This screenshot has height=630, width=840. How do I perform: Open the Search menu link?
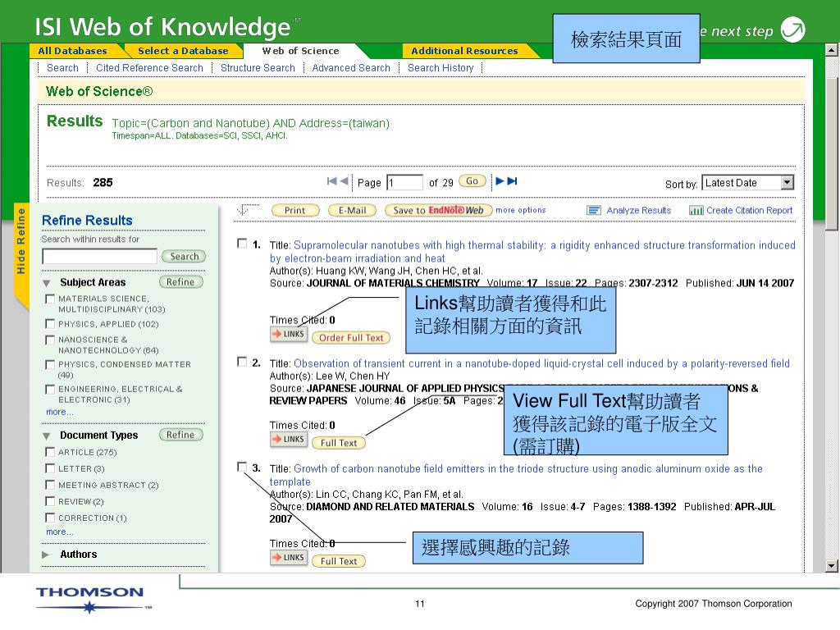62,68
